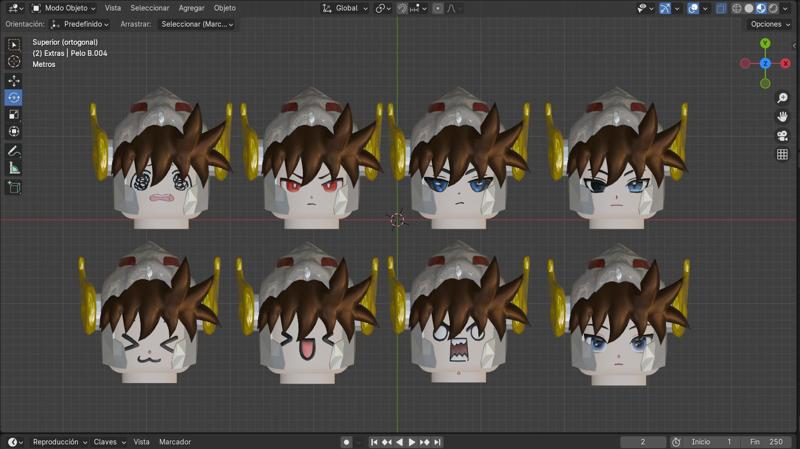The image size is (800, 449).
Task: Open the Reproducción timeline menu
Action: (x=59, y=442)
